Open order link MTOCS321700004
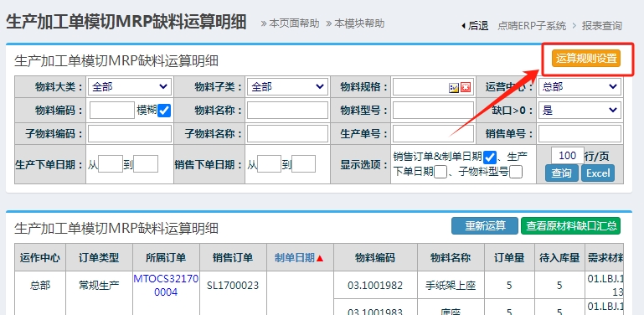Viewport: 644px width, 315px height. tap(166, 286)
